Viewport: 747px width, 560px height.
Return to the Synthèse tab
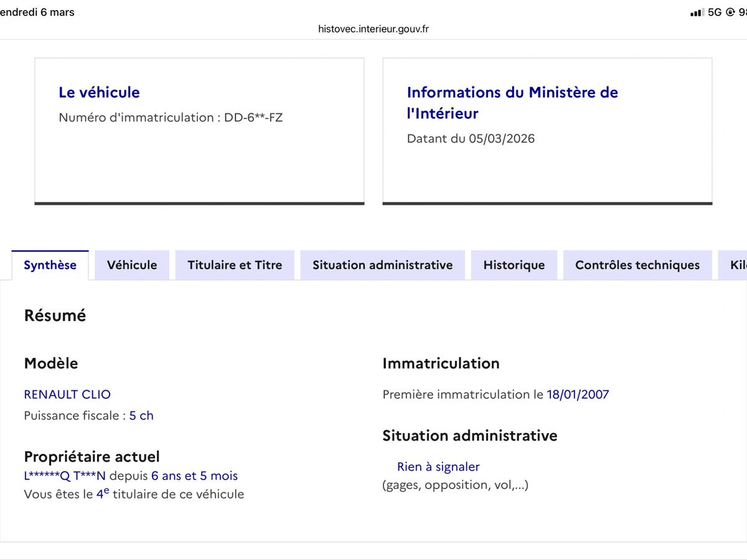point(50,264)
